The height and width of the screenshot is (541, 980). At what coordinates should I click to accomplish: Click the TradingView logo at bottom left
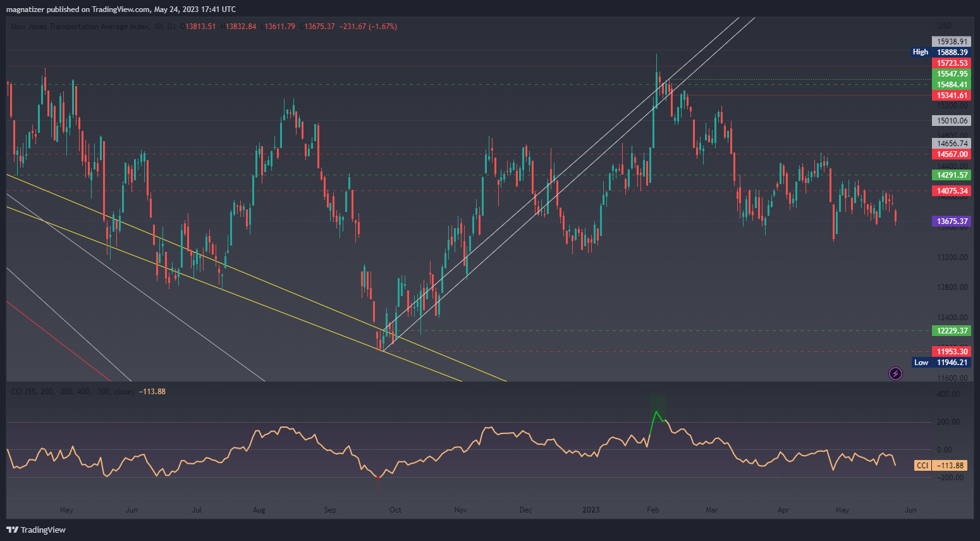36,530
